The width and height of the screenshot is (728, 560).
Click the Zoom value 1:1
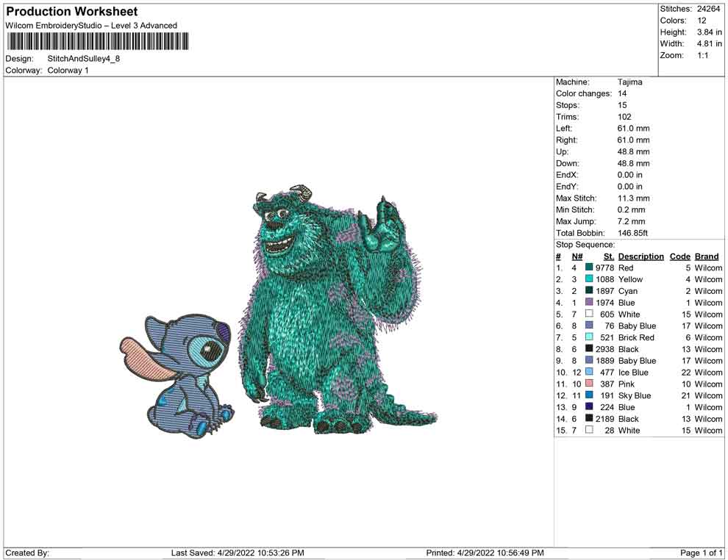(702, 55)
